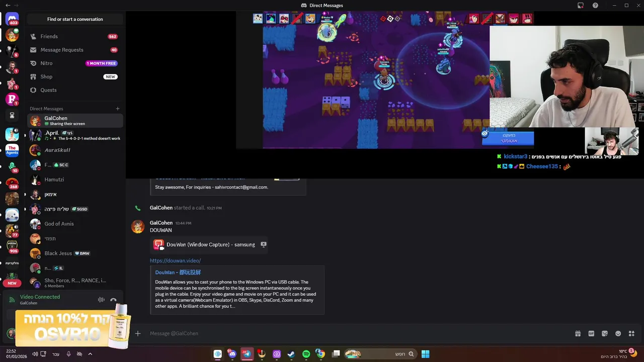The width and height of the screenshot is (644, 362).
Task: Create a new DM with plus icon
Action: coord(118,109)
